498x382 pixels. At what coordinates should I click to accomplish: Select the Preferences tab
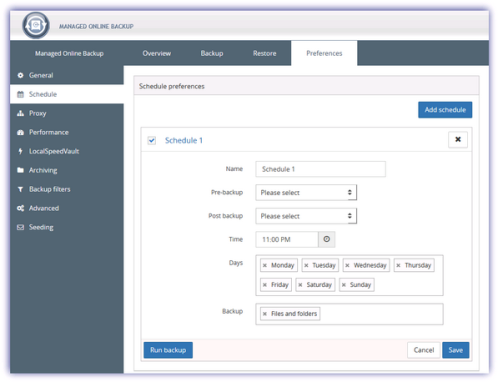[324, 53]
